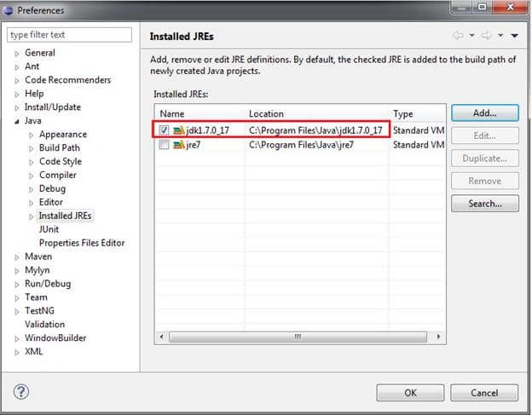
Task: Click the Edit... button
Action: point(485,135)
